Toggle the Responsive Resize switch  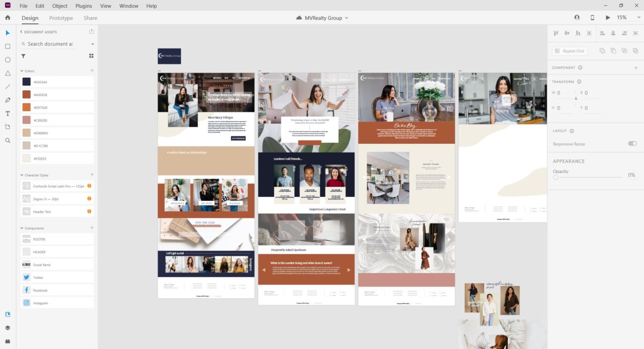632,144
